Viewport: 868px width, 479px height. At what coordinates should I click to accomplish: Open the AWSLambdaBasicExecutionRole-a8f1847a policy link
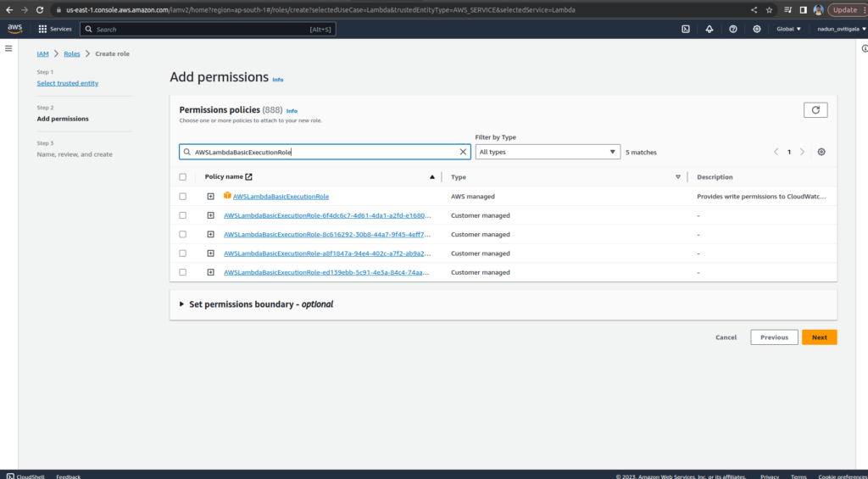(x=327, y=253)
